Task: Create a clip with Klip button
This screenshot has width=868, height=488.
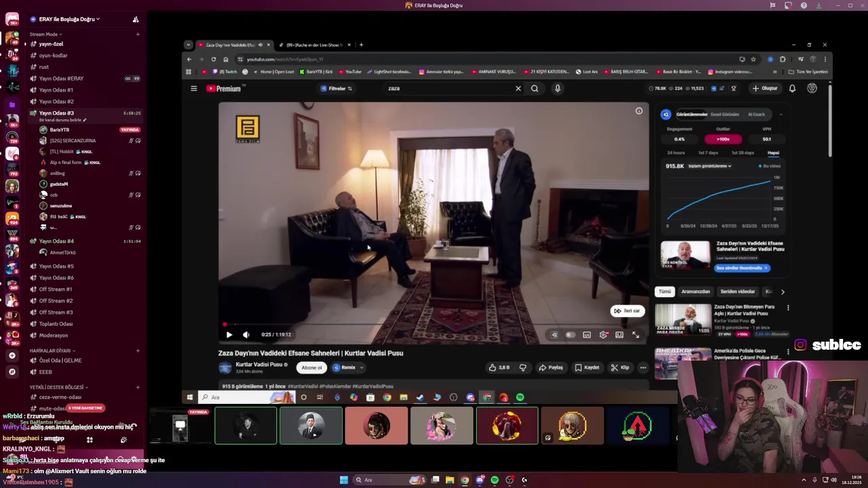Action: click(620, 367)
